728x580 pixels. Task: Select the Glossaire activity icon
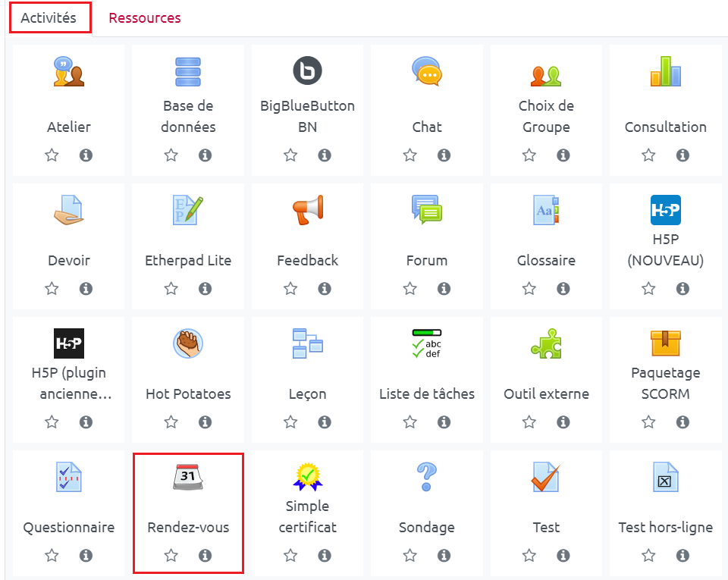(x=546, y=210)
